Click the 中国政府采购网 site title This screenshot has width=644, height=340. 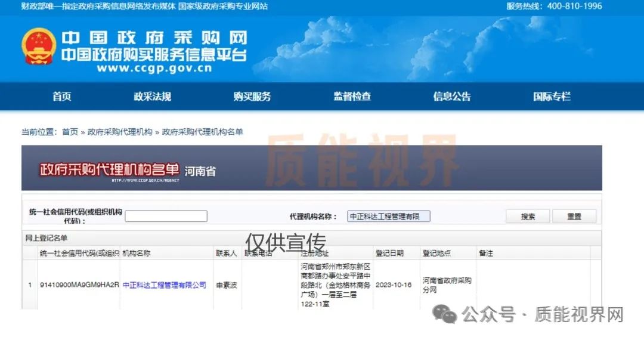click(154, 38)
